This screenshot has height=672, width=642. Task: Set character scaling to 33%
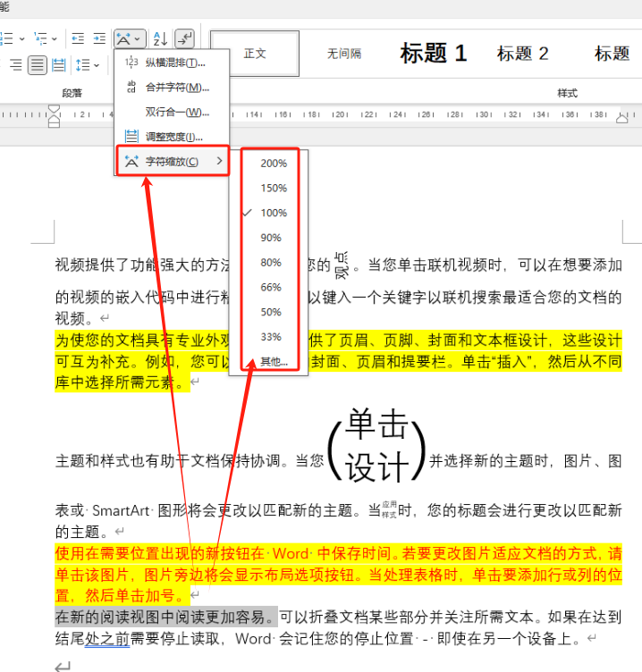(271, 337)
